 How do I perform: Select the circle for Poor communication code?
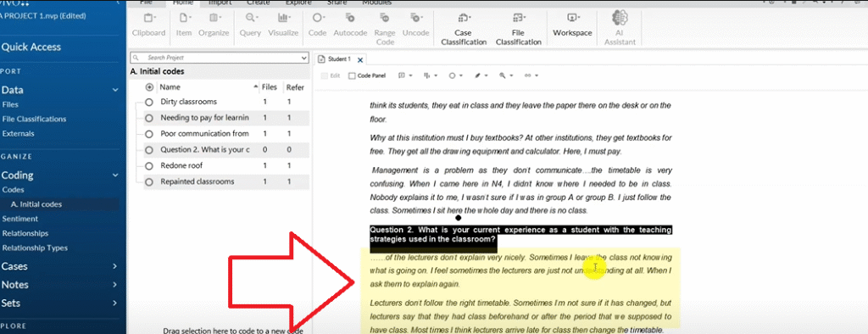pos(148,134)
